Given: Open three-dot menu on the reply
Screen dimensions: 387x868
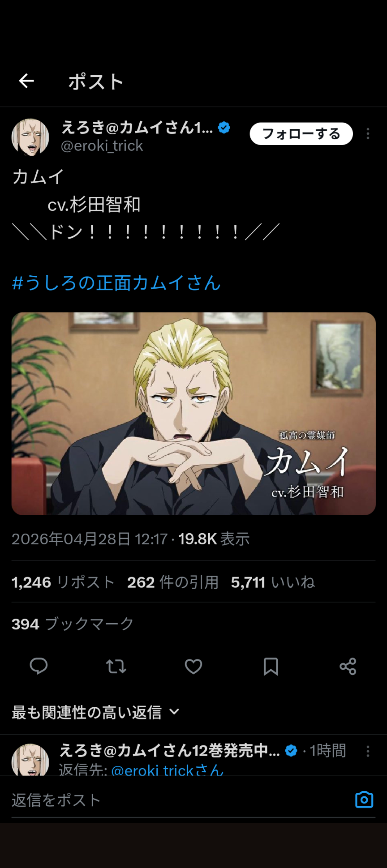Looking at the screenshot, I should click(x=368, y=751).
